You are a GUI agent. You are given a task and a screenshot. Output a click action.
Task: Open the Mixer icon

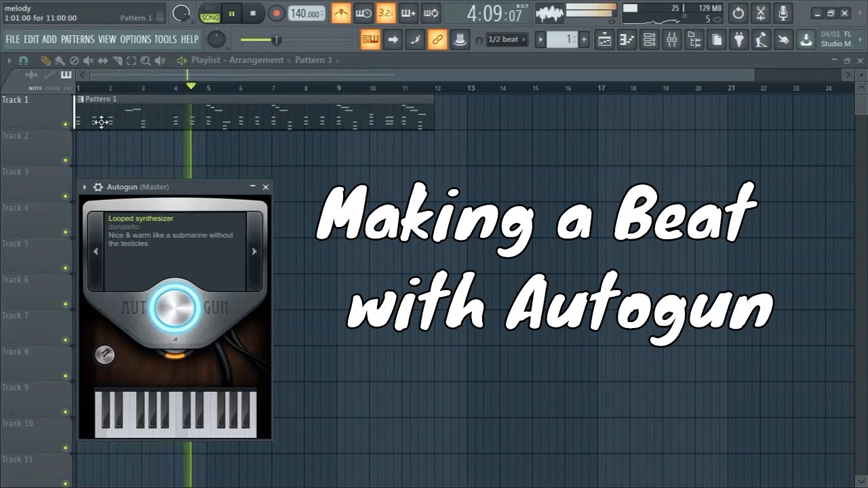coord(671,40)
